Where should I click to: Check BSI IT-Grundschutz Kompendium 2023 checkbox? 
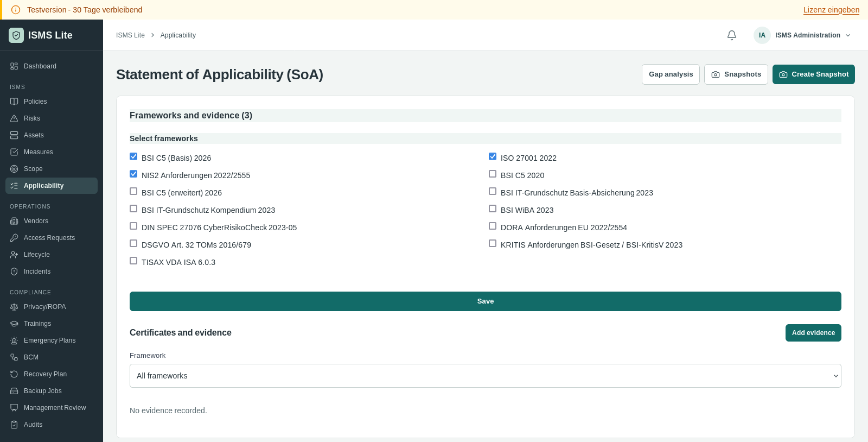(x=133, y=209)
